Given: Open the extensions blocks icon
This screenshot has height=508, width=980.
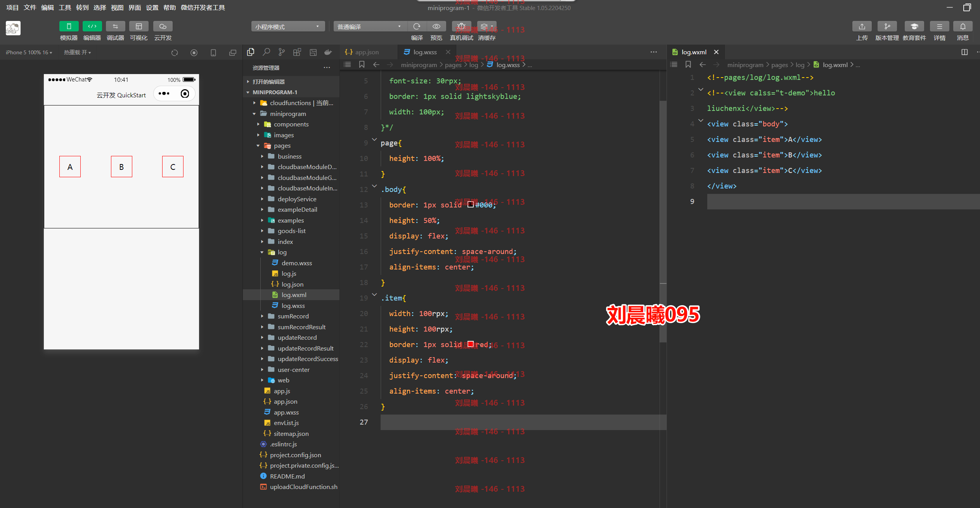Looking at the screenshot, I should point(297,52).
